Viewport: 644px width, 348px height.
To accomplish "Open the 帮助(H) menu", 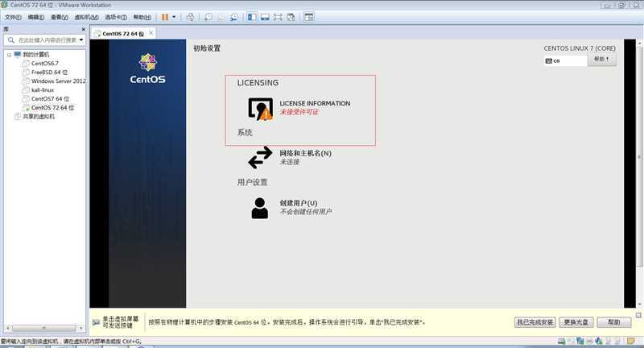I will 142,17.
